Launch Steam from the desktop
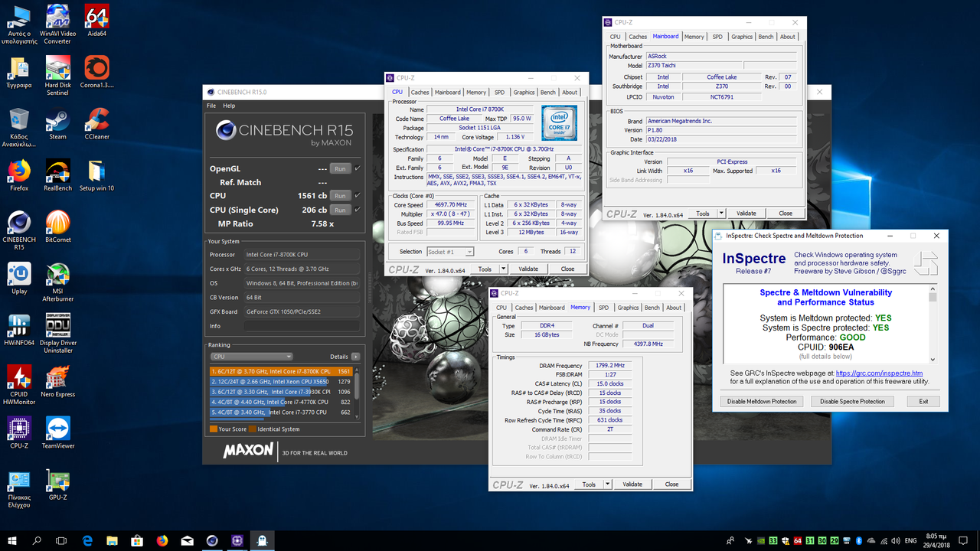The height and width of the screenshot is (551, 980). (x=57, y=124)
